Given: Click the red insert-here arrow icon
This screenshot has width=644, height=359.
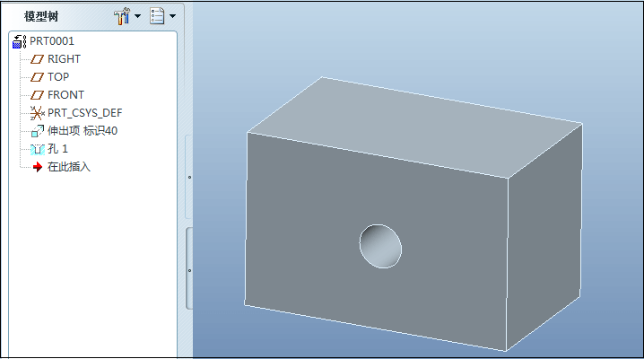Looking at the screenshot, I should coord(38,167).
